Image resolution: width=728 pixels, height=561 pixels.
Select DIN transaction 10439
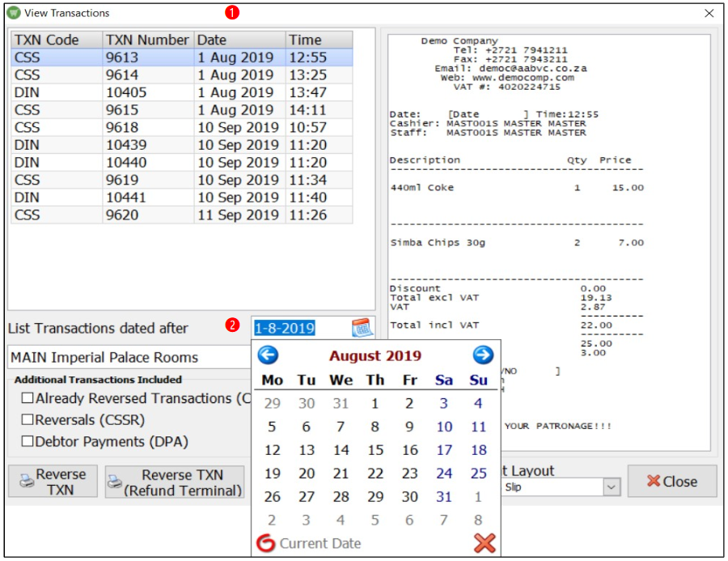click(x=181, y=145)
